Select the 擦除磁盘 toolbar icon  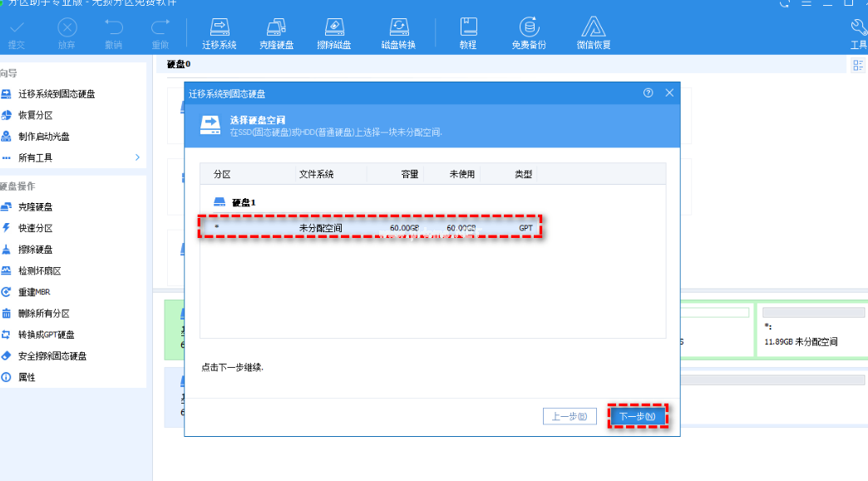coord(336,32)
